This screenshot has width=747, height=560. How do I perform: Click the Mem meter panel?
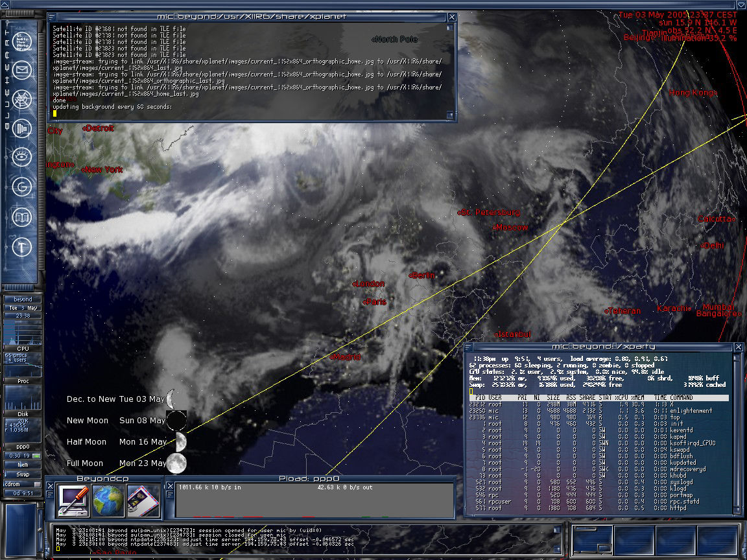23,465
